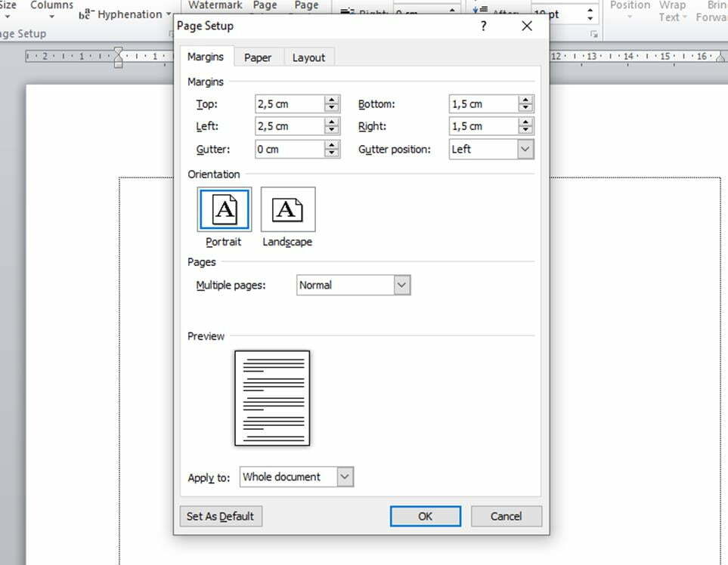Click the Top margin input field
Image resolution: width=728 pixels, height=565 pixels.
[x=289, y=104]
